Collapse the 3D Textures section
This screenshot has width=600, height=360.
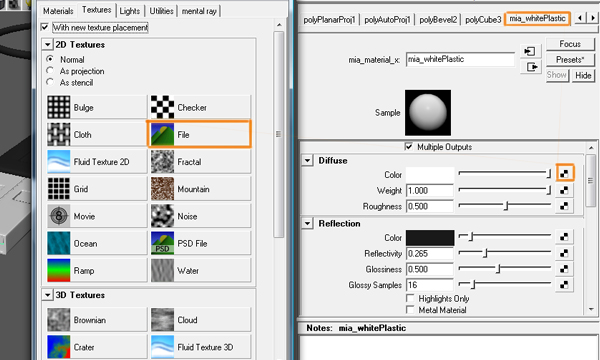click(x=47, y=295)
